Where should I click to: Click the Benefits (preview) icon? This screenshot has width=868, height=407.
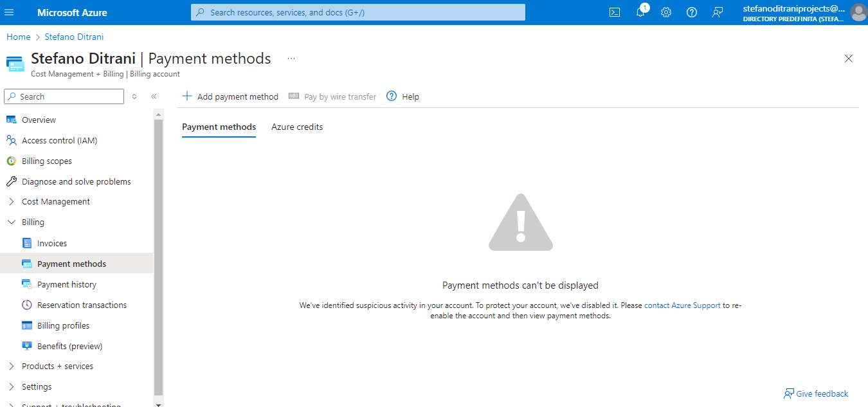(x=26, y=346)
